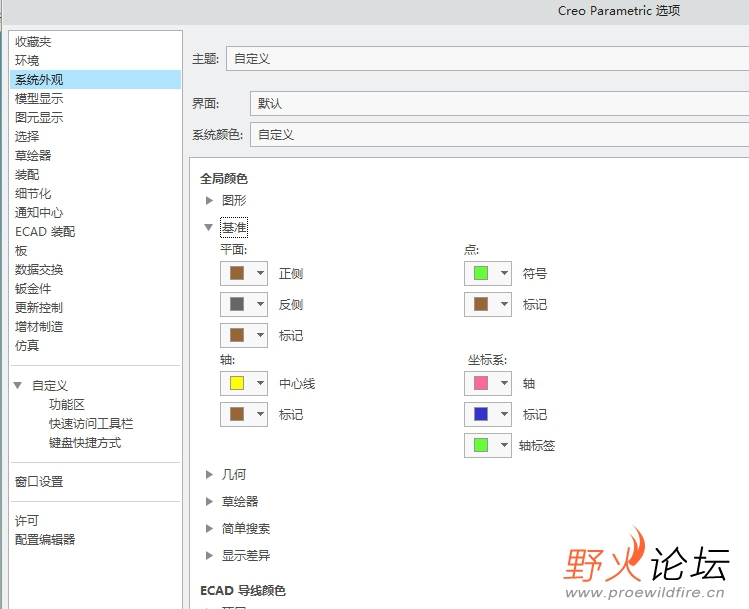Image resolution: width=749 pixels, height=609 pixels.
Task: Expand the 简单搜索 color group
Action: tap(209, 528)
